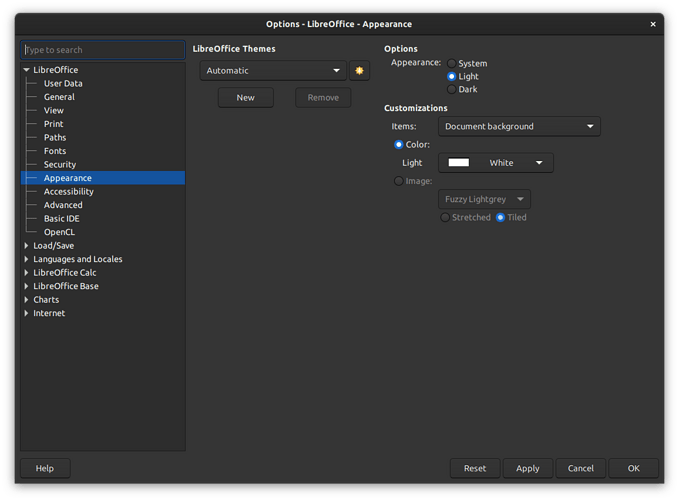Select the Tiled image option
Image resolution: width=679 pixels, height=500 pixels.
(500, 217)
